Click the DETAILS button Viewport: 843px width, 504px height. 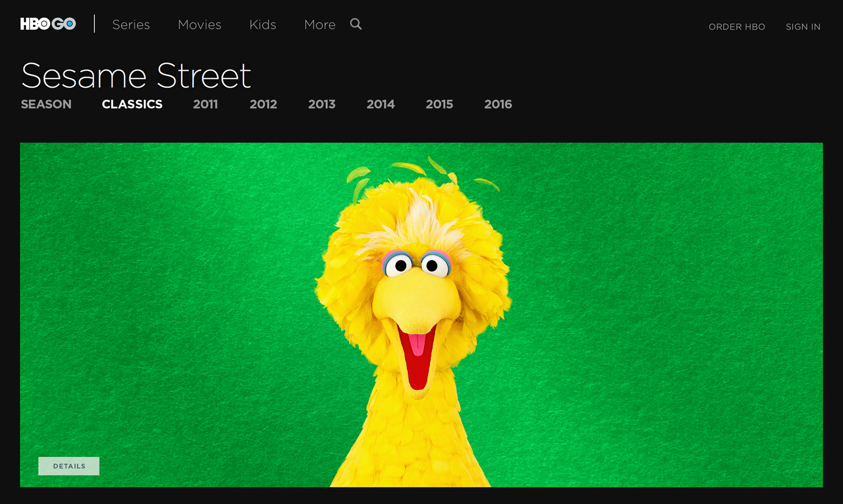(69, 466)
